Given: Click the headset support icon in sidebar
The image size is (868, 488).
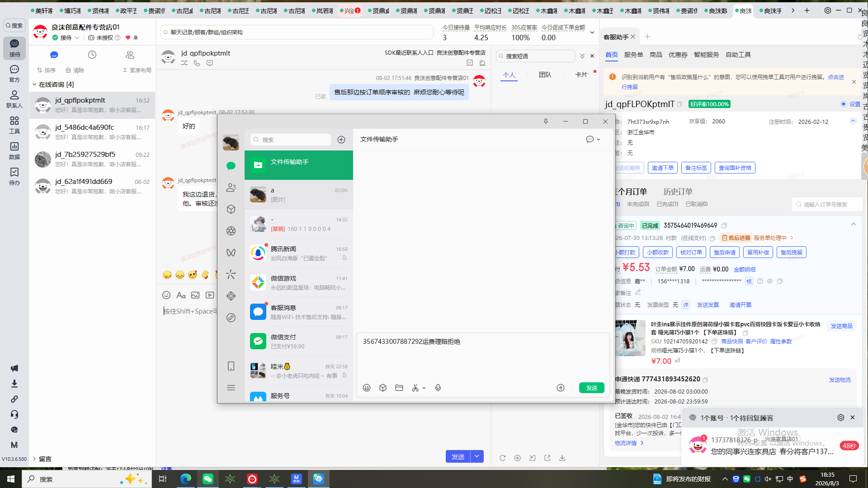Looking at the screenshot, I should 14,414.
